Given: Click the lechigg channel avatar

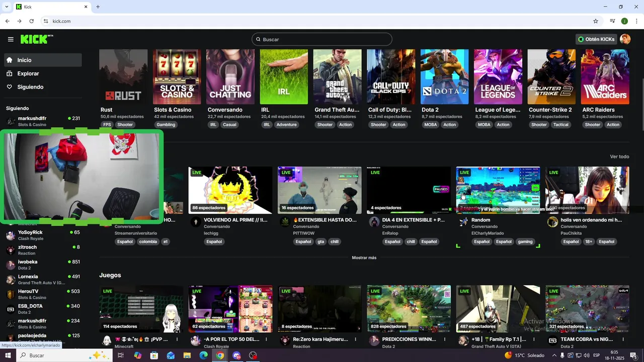Looking at the screenshot, I should pos(196,222).
